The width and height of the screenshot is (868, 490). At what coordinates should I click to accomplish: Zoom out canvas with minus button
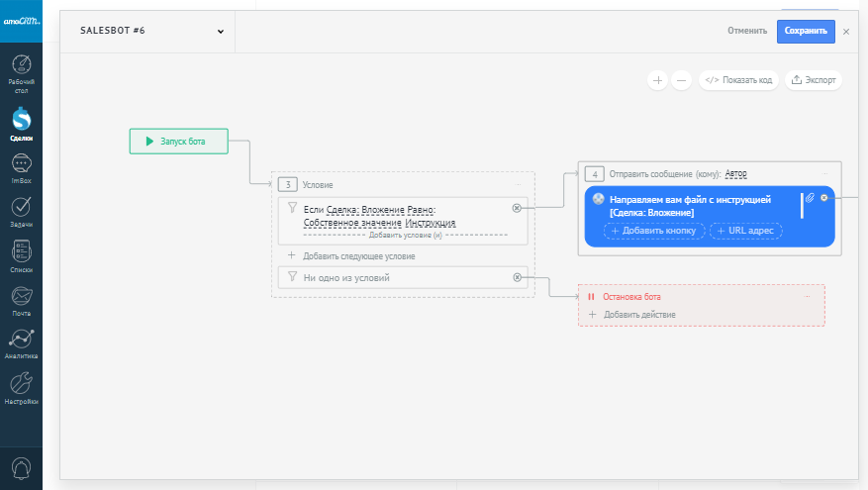pyautogui.click(x=681, y=80)
